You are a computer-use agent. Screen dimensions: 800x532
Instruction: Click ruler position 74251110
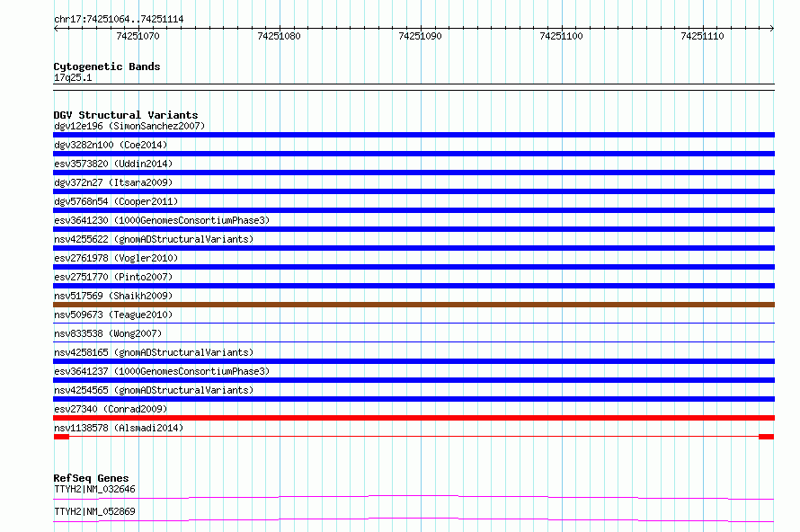pyautogui.click(x=702, y=36)
